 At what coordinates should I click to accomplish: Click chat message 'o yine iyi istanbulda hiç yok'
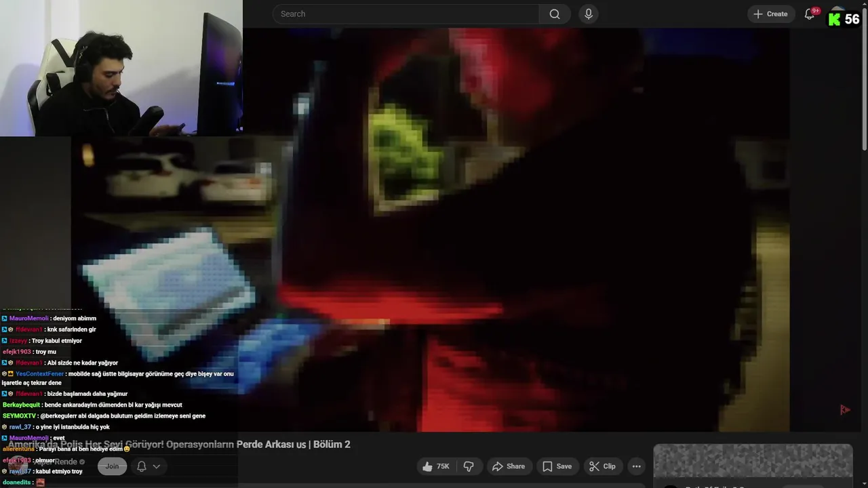[73, 427]
